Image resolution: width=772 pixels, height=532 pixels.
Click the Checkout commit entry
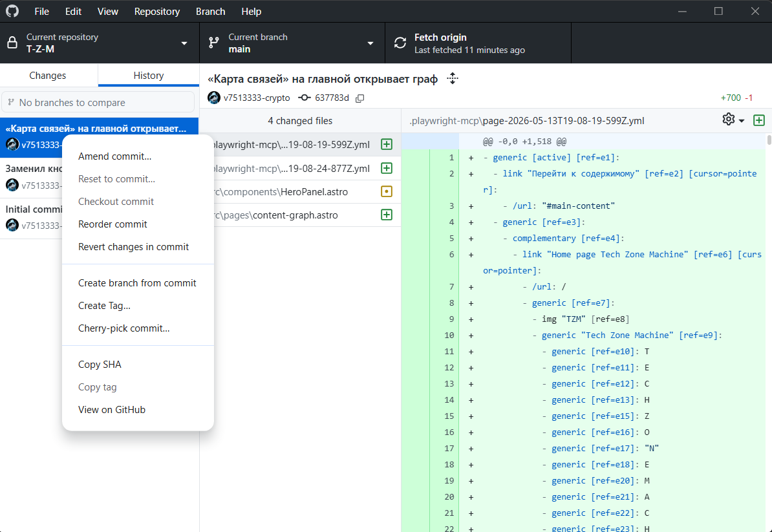coord(138,201)
